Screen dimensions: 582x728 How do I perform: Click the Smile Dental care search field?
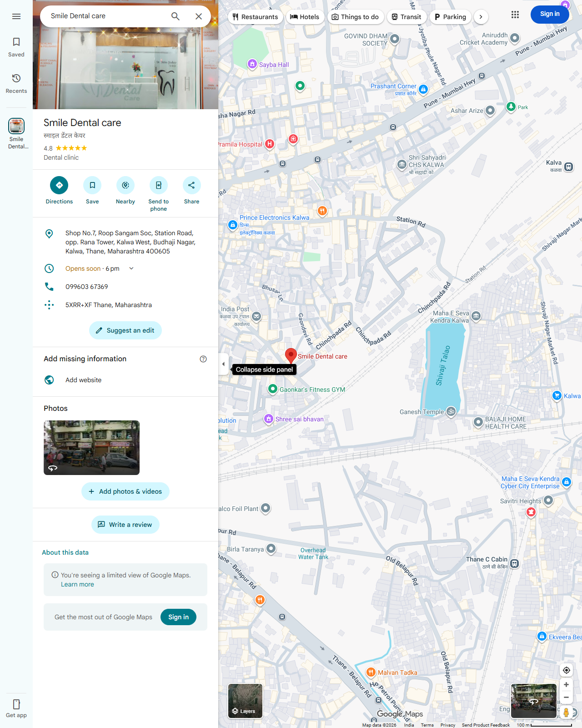[105, 16]
